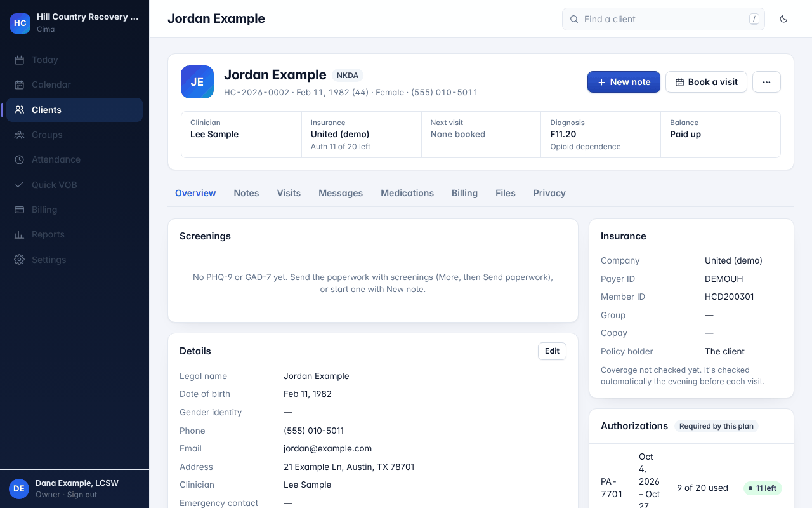Switch to the Visits tab
Viewport: 812px width, 508px height.
[289, 193]
